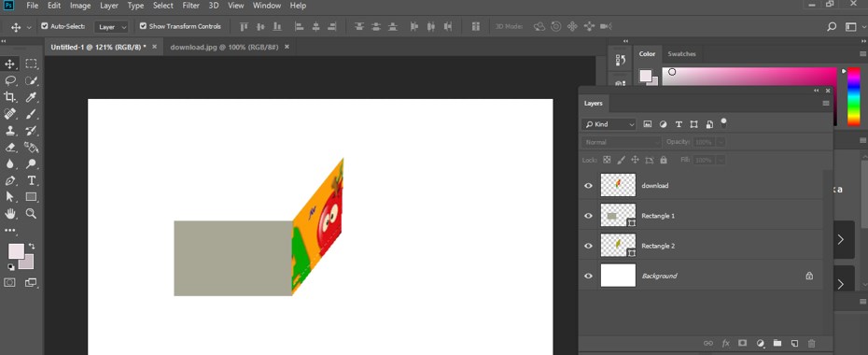Filter layers for pixel layers
868x355 pixels.
[x=647, y=124]
